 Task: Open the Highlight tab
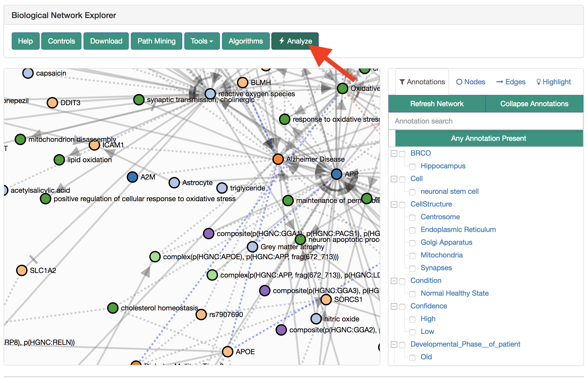pos(554,82)
